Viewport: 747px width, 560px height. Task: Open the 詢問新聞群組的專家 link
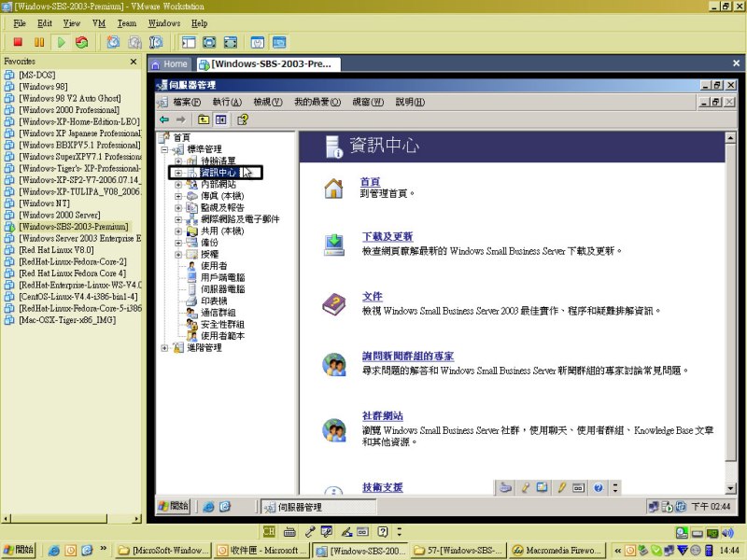click(x=408, y=357)
